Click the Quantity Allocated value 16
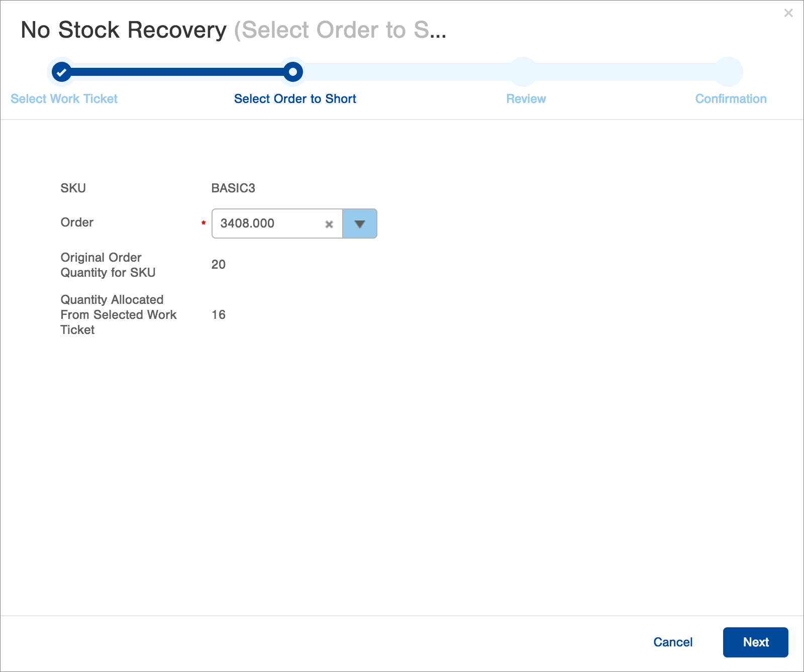Viewport: 804px width, 672px height. pos(219,315)
